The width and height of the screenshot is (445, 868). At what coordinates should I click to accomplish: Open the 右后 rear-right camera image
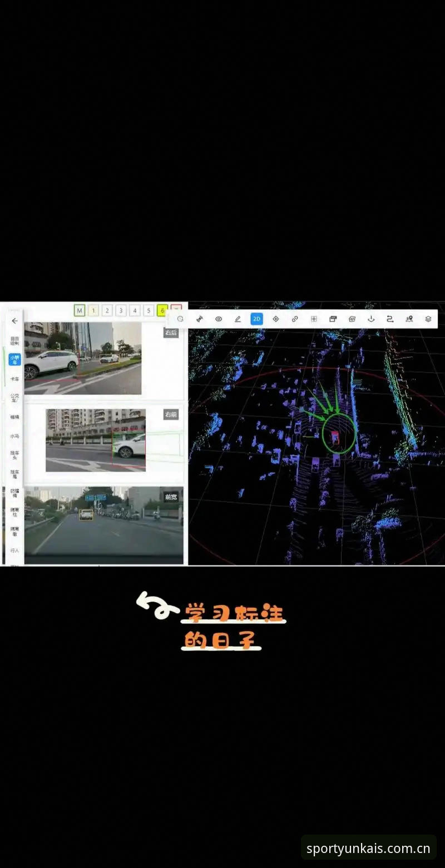[83, 358]
